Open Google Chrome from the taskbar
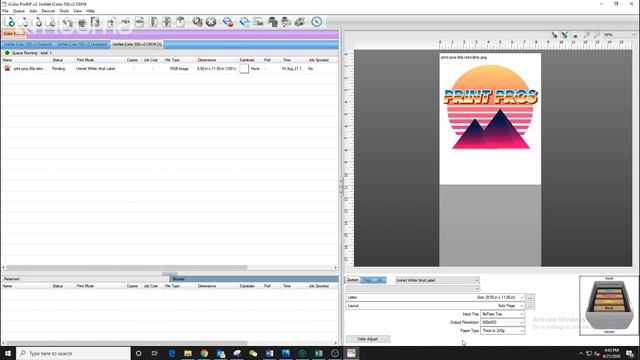This screenshot has height=360, width=640. point(204,353)
